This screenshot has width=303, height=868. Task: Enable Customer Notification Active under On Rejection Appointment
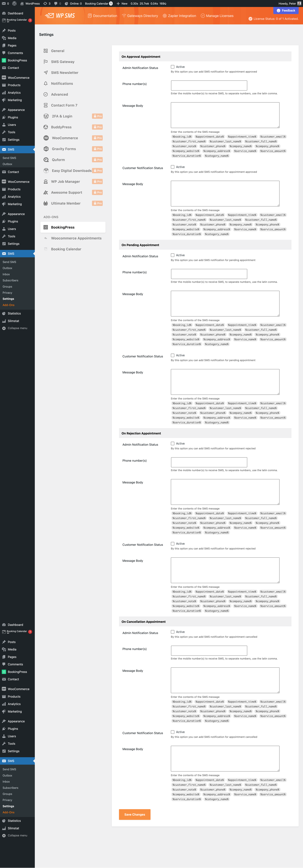(x=172, y=543)
